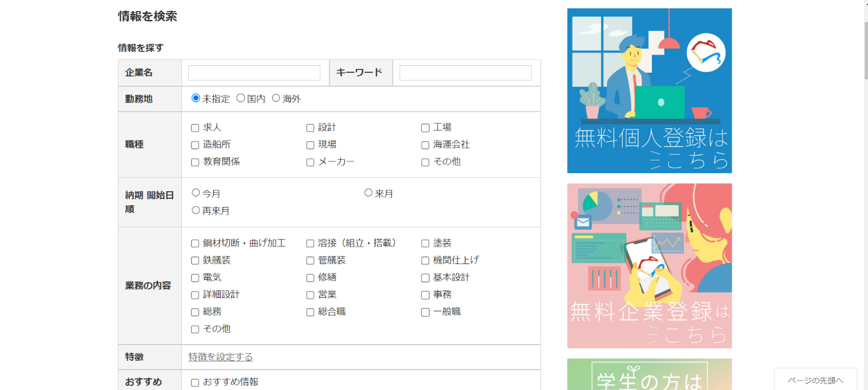Screen dimensions: 868x390
Task: Tick the 海運会社 checkbox
Action: coord(425,145)
